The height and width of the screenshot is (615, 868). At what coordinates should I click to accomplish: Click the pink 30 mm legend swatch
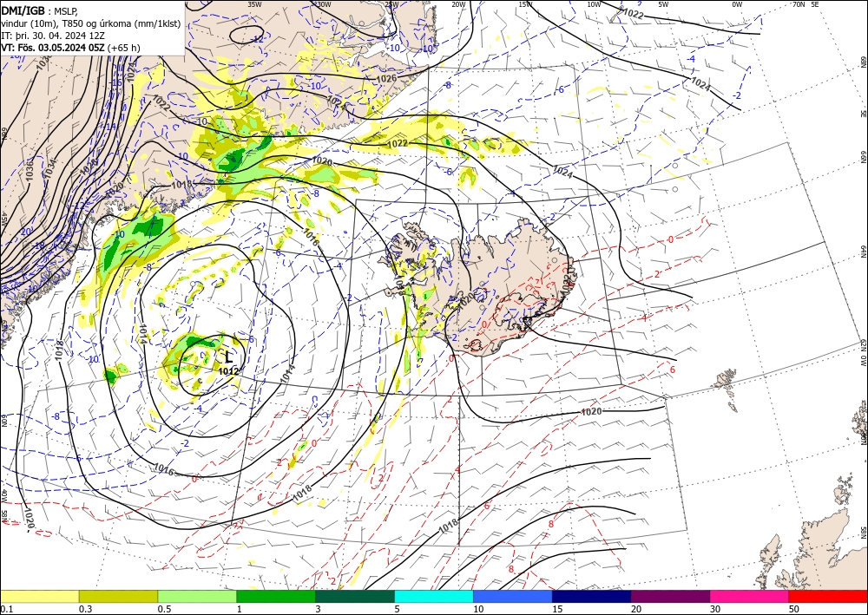coord(750,596)
